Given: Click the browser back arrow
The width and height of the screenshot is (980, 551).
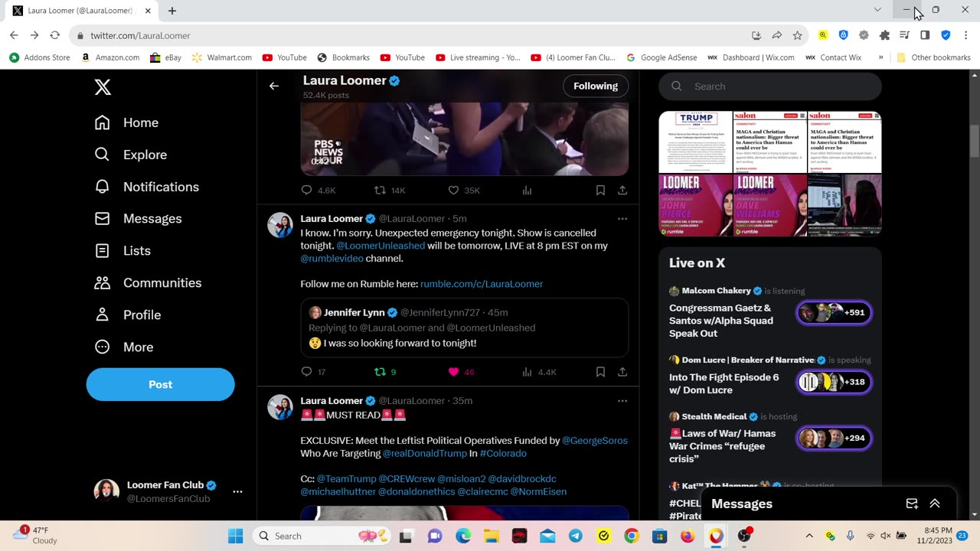Looking at the screenshot, I should pyautogui.click(x=14, y=35).
